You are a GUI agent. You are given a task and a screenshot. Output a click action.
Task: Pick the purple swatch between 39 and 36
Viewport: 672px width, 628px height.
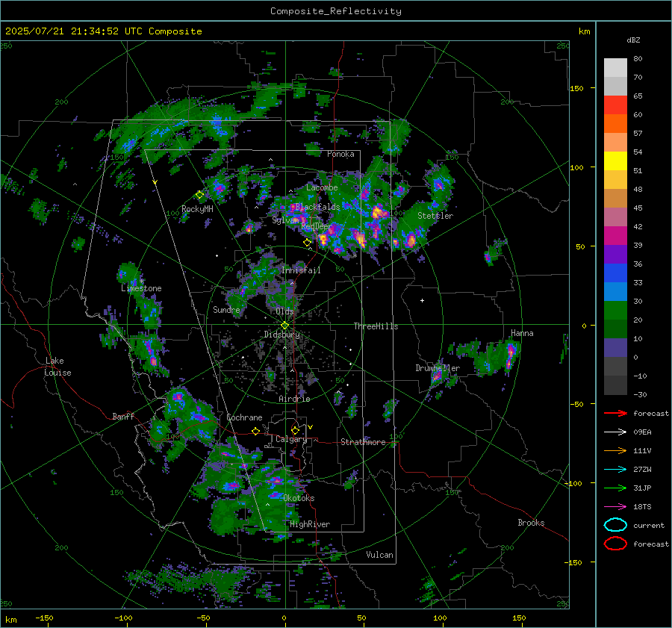pos(615,254)
